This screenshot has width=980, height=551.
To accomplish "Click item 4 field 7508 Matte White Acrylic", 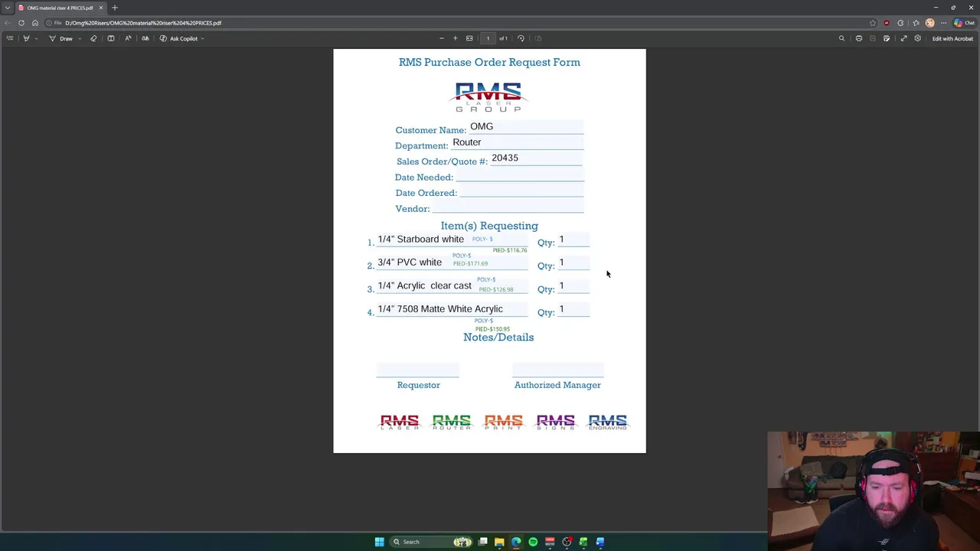I will [452, 310].
